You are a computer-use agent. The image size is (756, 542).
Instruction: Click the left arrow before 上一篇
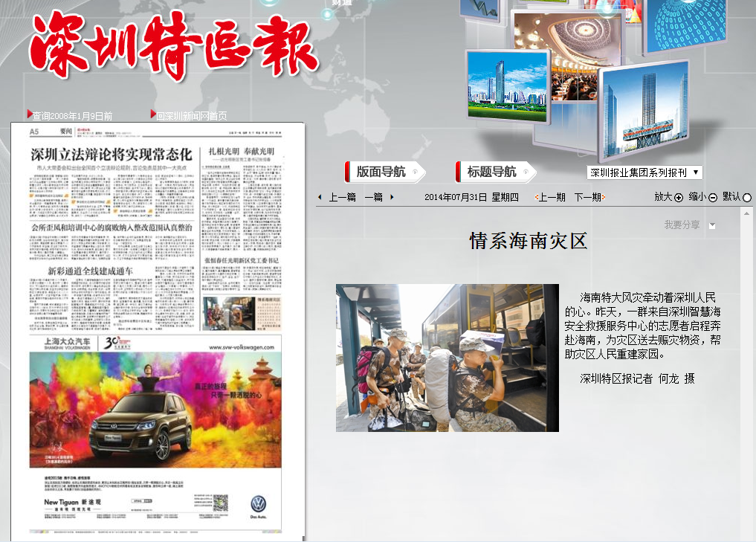[x=320, y=197]
